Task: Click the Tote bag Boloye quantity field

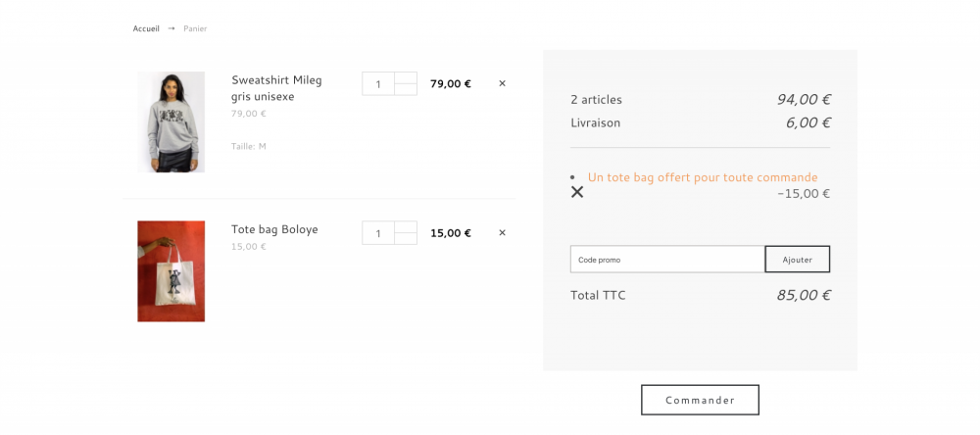Action: [x=378, y=233]
